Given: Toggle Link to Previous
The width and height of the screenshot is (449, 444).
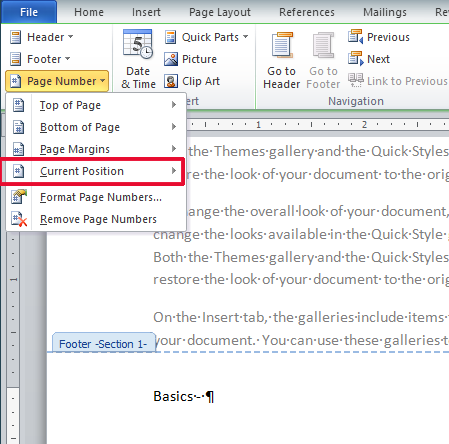Looking at the screenshot, I should point(398,81).
